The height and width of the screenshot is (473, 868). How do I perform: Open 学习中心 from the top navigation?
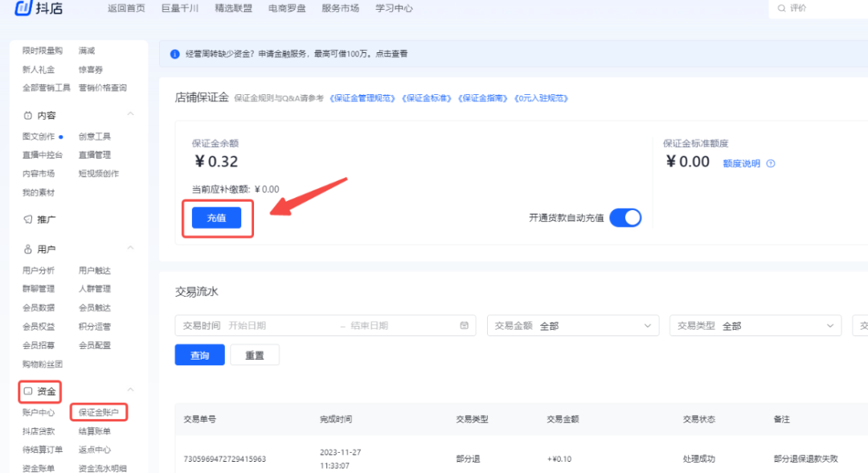[393, 8]
